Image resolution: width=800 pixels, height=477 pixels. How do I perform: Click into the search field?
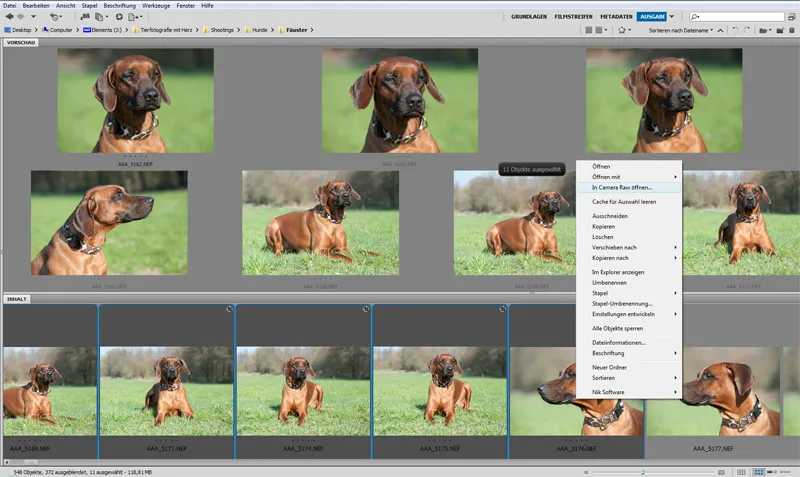tap(736, 17)
